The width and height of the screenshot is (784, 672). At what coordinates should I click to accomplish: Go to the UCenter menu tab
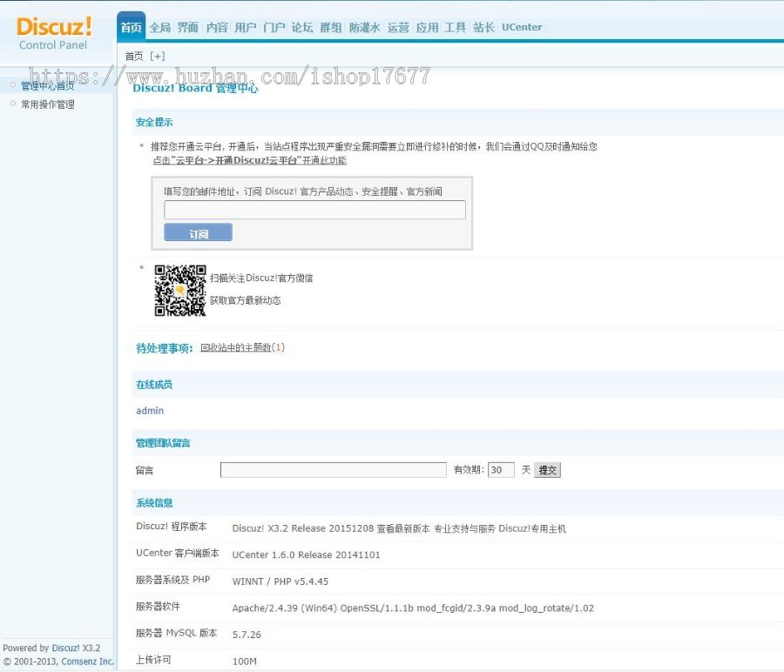[x=522, y=28]
